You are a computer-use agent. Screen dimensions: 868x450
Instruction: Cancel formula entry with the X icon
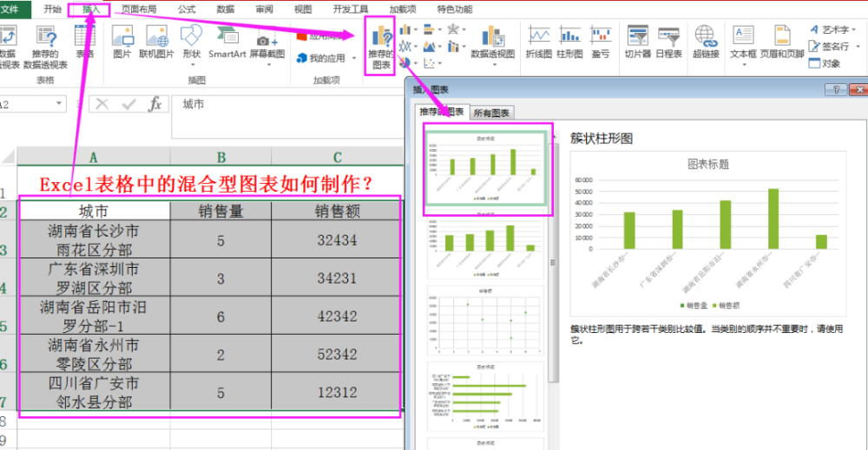(102, 104)
